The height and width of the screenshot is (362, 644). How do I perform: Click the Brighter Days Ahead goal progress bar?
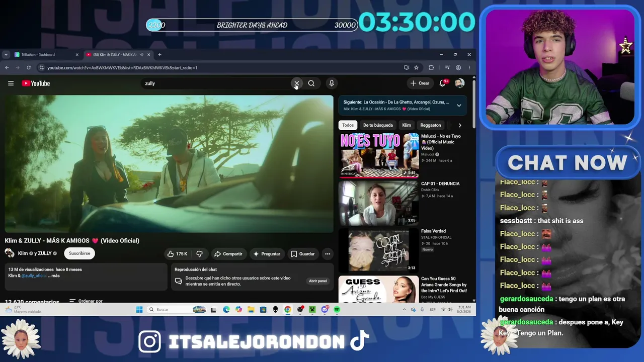coord(252,25)
